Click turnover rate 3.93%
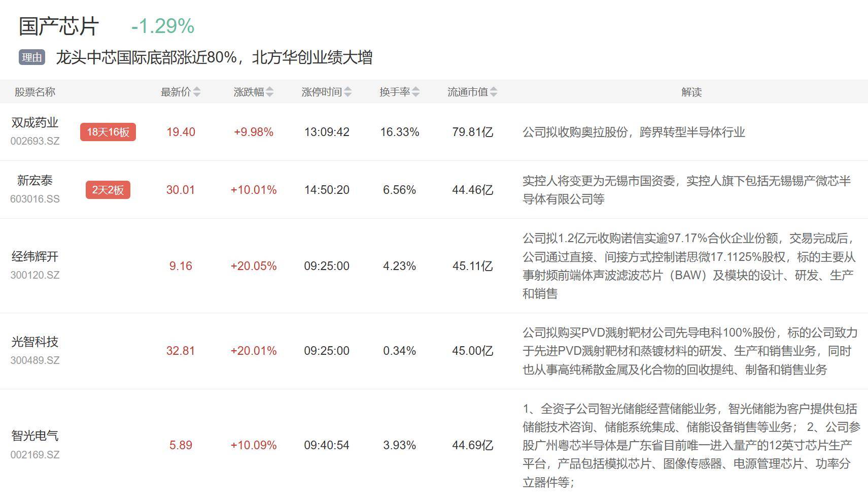Screen dimensions: 868x500 (400, 445)
